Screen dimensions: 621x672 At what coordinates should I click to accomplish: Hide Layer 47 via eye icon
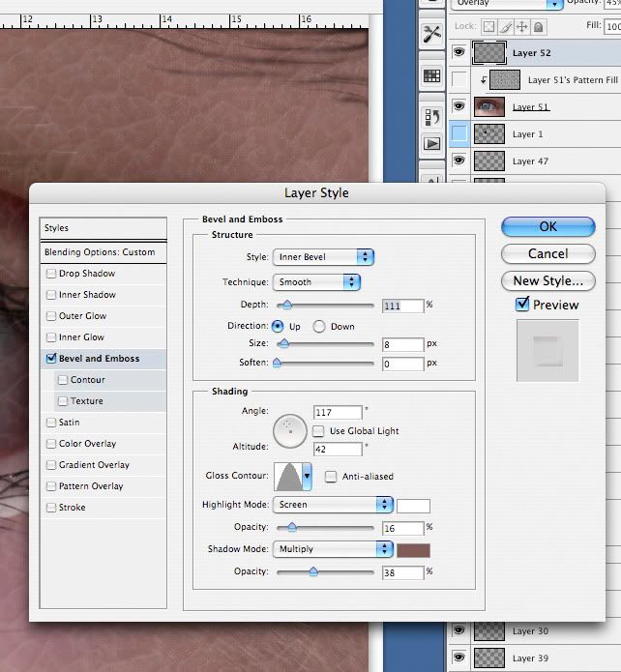click(x=458, y=161)
